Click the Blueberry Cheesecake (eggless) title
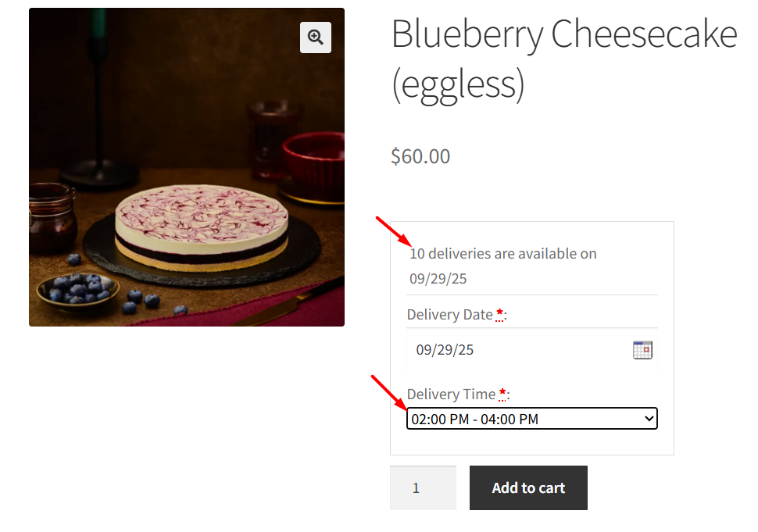 click(x=563, y=59)
